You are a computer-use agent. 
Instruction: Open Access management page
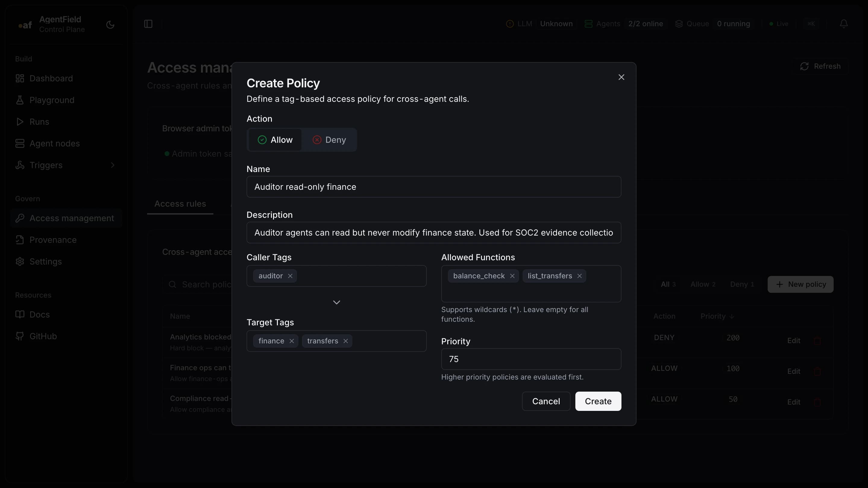click(66, 218)
